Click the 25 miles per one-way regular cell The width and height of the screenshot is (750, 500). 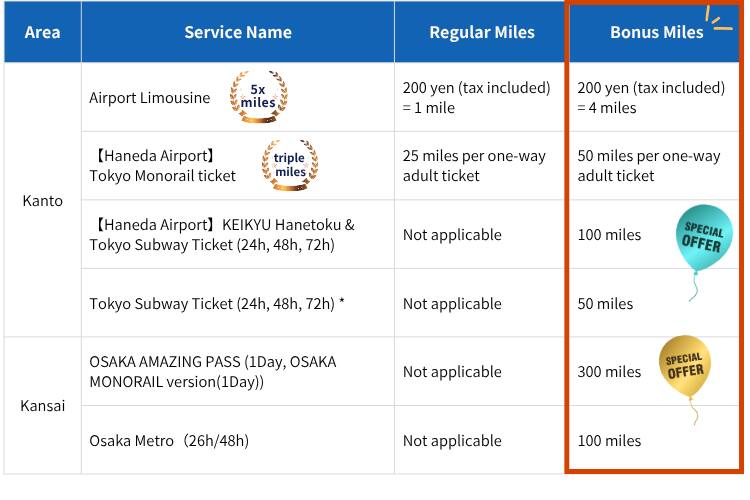[x=476, y=166]
